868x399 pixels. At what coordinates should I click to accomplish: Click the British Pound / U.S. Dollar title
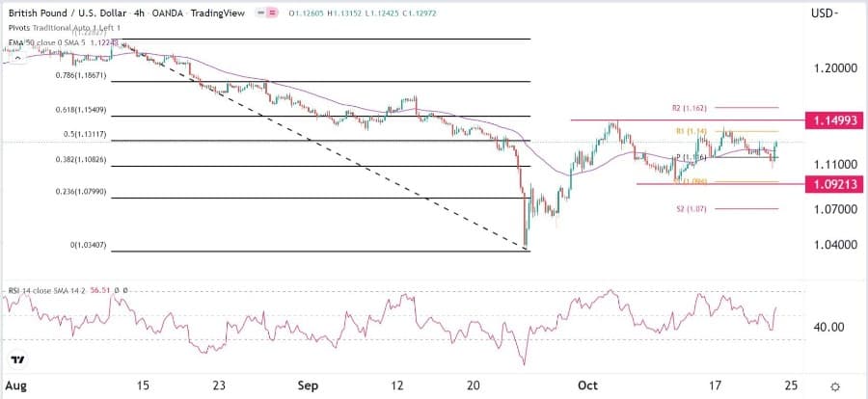(70, 12)
